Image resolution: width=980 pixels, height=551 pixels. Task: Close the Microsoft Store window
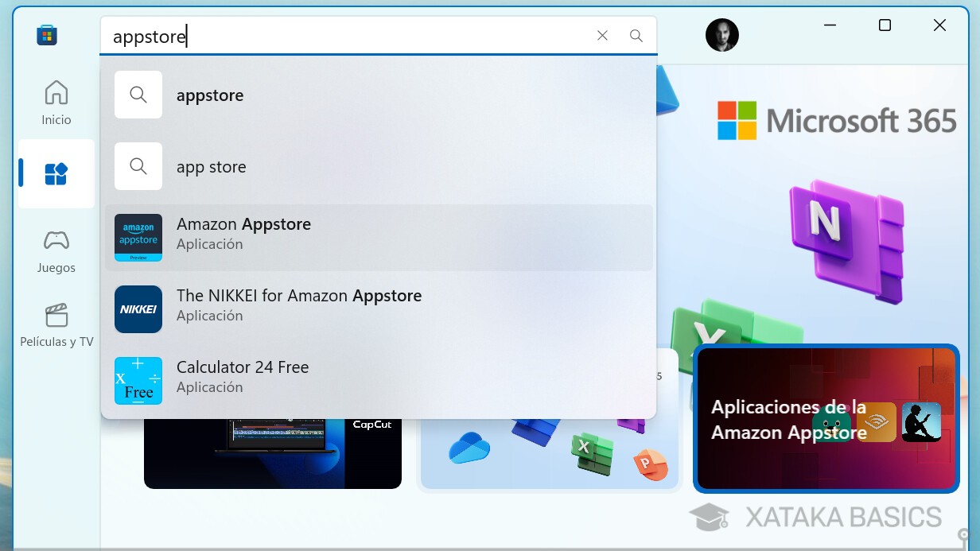(939, 25)
